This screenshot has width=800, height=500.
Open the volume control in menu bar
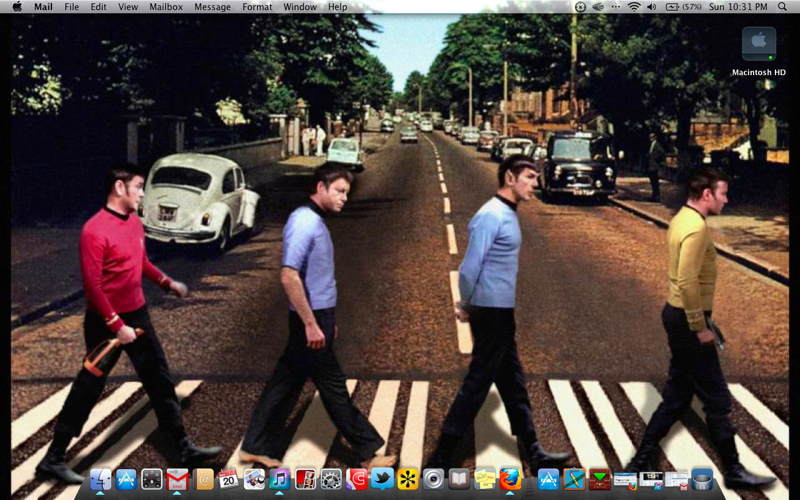pyautogui.click(x=652, y=7)
